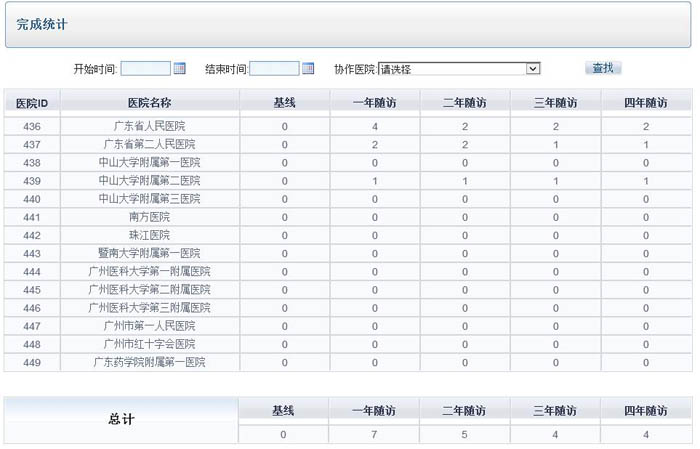
Task: Select the 广州市第一人民医院 row name
Action: click(150, 326)
